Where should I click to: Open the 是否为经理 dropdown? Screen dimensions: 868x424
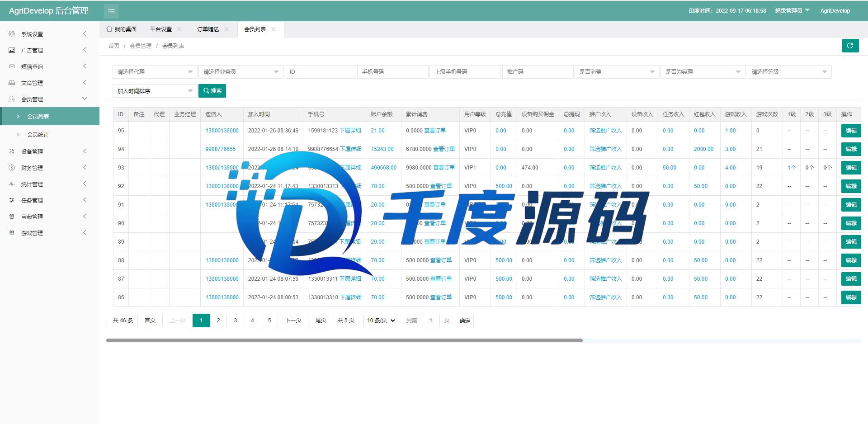coord(703,72)
